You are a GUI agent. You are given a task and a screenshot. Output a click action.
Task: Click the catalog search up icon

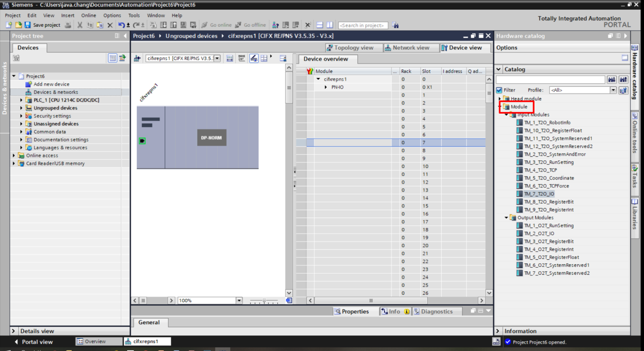point(623,80)
